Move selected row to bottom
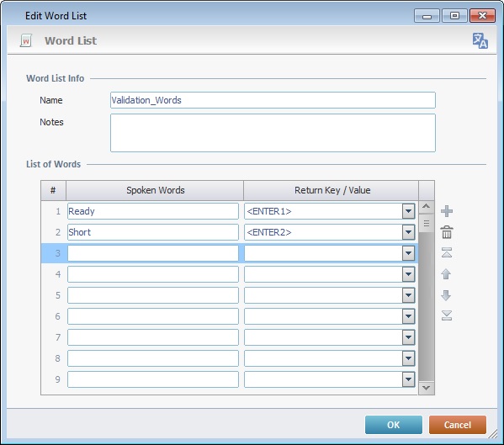The height and width of the screenshot is (445, 504). pos(447,315)
